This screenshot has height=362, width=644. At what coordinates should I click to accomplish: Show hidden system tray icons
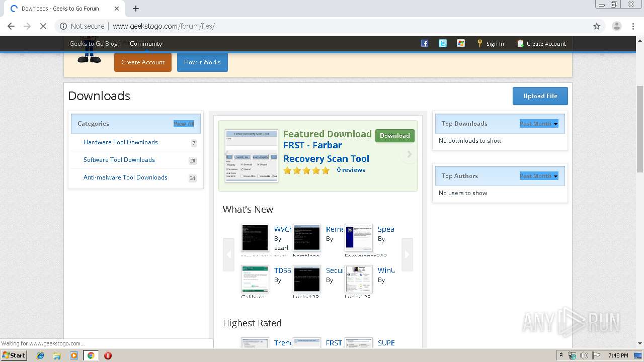coord(561,355)
